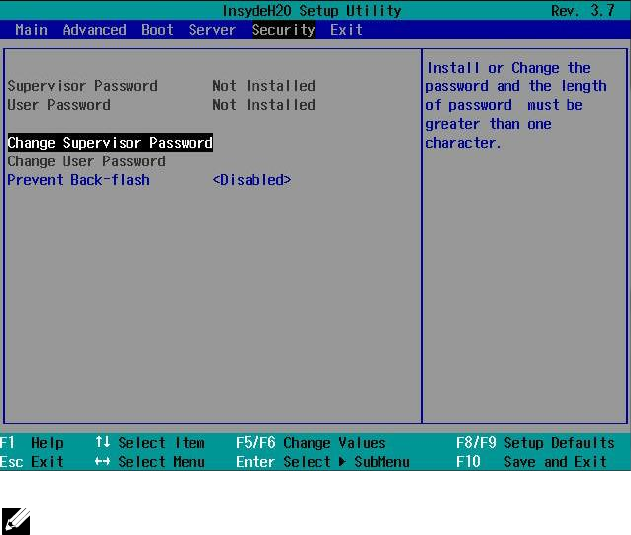The image size is (631, 535).
Task: Switch to the Advanced tab
Action: point(95,30)
